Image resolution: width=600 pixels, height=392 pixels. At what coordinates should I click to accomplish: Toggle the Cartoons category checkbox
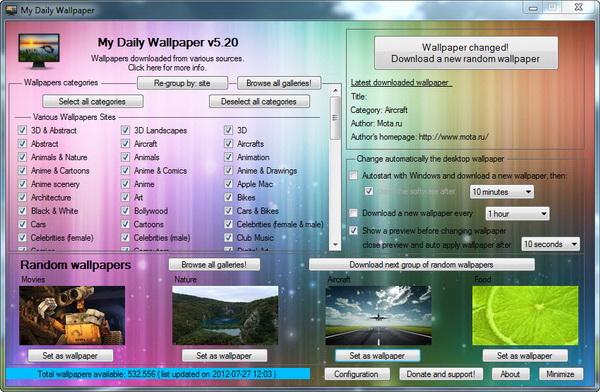pos(125,224)
